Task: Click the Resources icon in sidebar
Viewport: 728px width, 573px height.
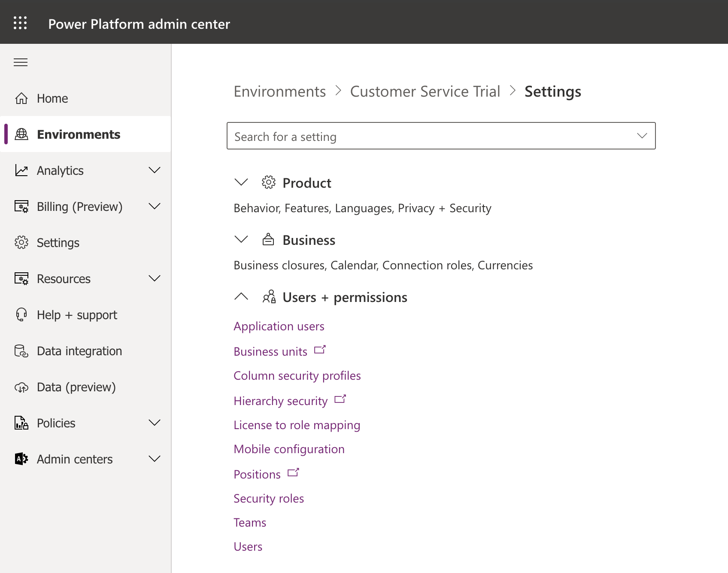Action: (21, 279)
